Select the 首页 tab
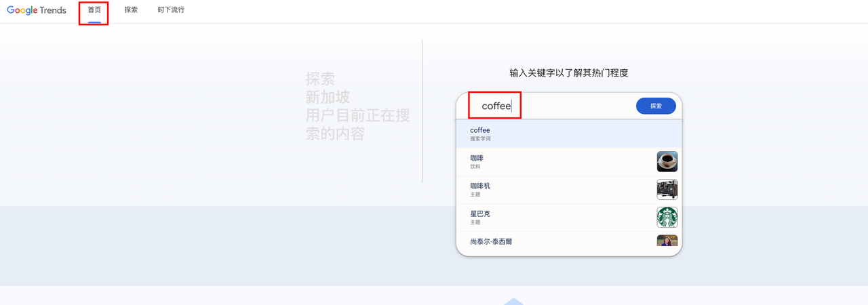 point(94,10)
